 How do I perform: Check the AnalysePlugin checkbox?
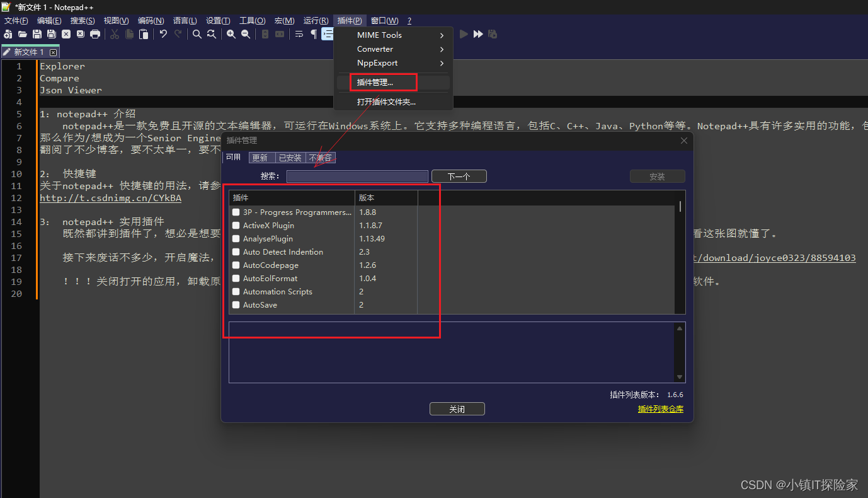pyautogui.click(x=236, y=239)
